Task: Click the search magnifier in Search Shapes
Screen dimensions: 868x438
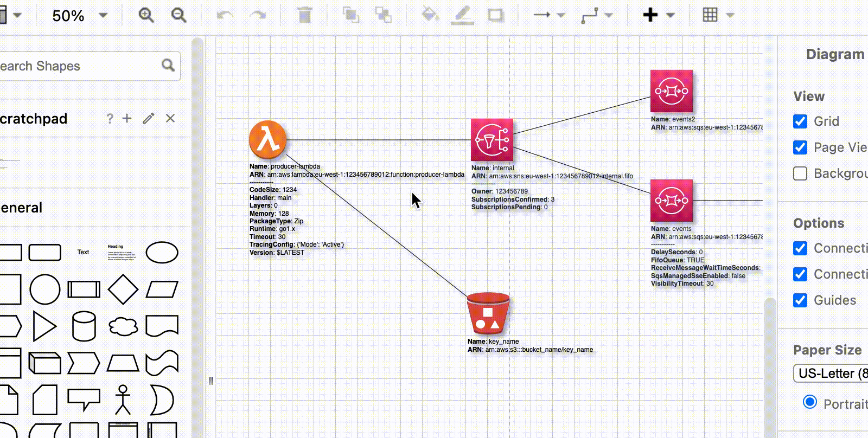Action: coord(168,66)
